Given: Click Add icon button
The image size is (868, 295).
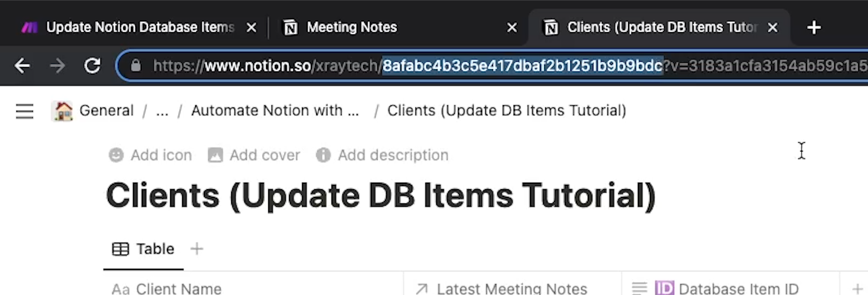Looking at the screenshot, I should pos(150,155).
